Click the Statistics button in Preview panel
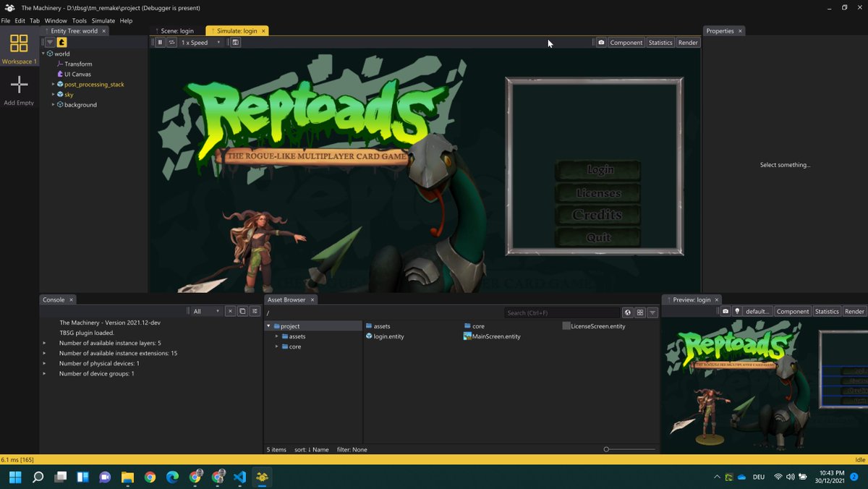Image resolution: width=868 pixels, height=489 pixels. tap(827, 311)
